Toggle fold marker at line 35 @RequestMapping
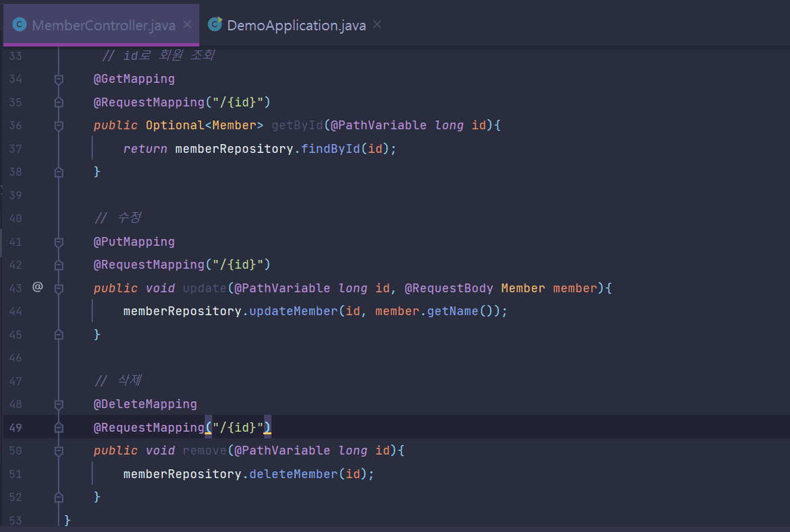 coord(59,102)
